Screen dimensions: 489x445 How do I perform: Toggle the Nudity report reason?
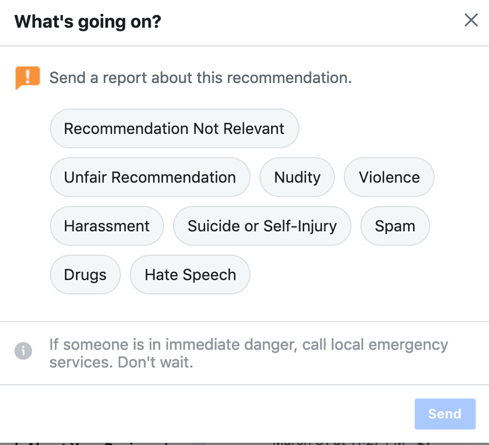297,177
